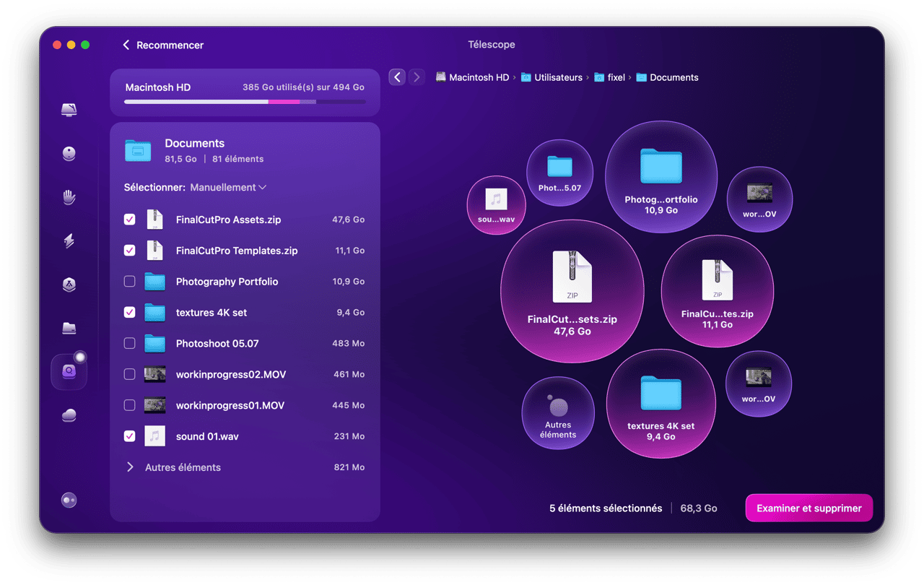
Task: Go back using the left navigation chevron
Action: (x=397, y=77)
